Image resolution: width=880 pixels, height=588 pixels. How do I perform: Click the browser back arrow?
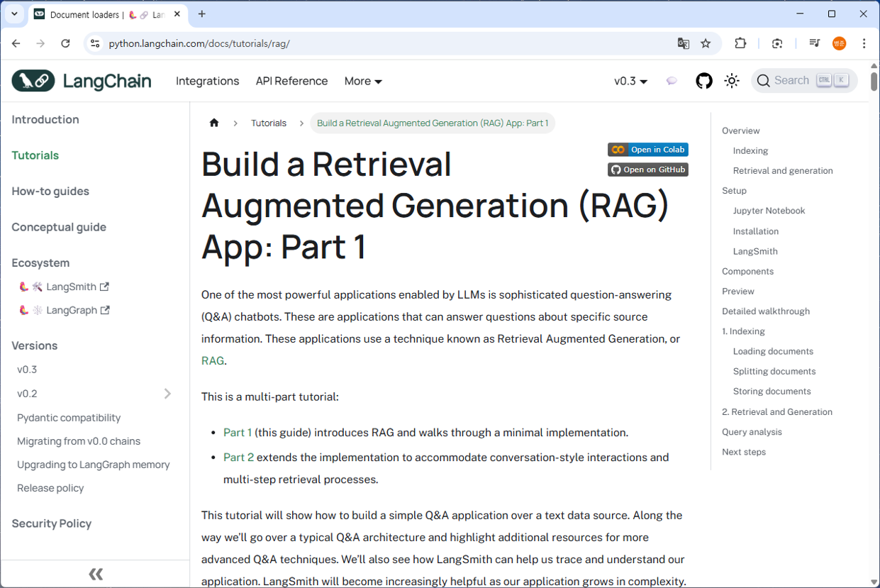click(x=16, y=43)
